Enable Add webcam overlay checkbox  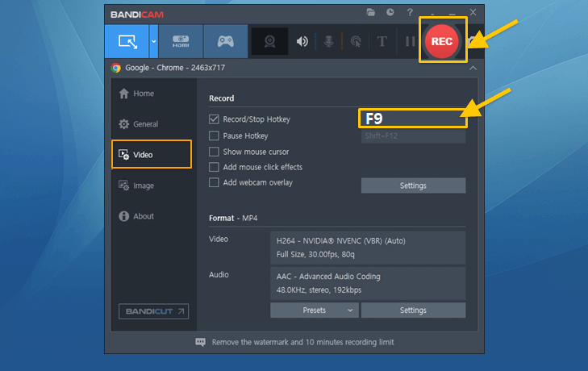pyautogui.click(x=214, y=183)
